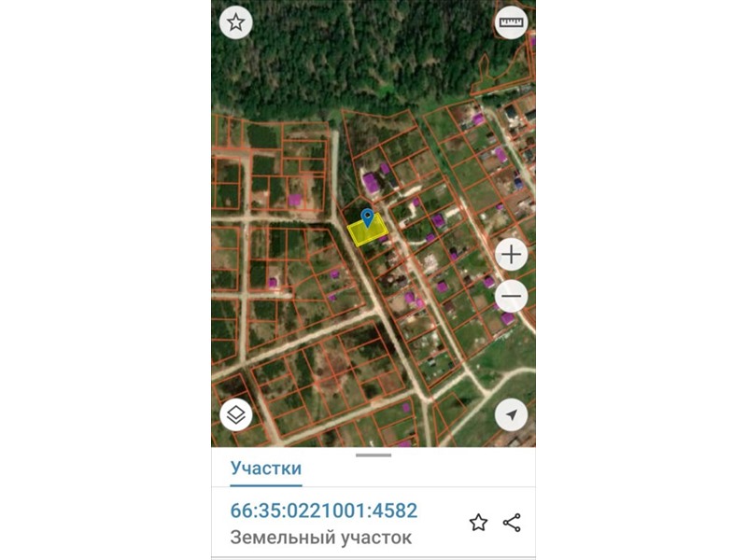This screenshot has width=747, height=560.
Task: Tap the blue location pin marker
Action: pos(367,218)
